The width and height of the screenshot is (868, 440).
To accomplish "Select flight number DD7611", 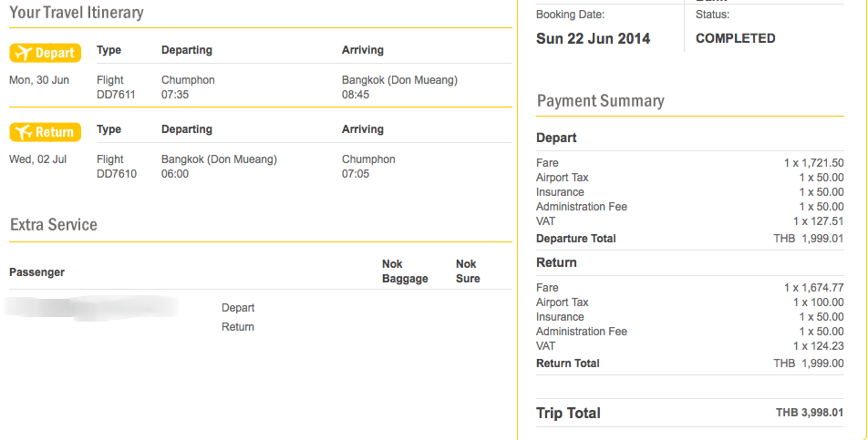I will pyautogui.click(x=117, y=95).
